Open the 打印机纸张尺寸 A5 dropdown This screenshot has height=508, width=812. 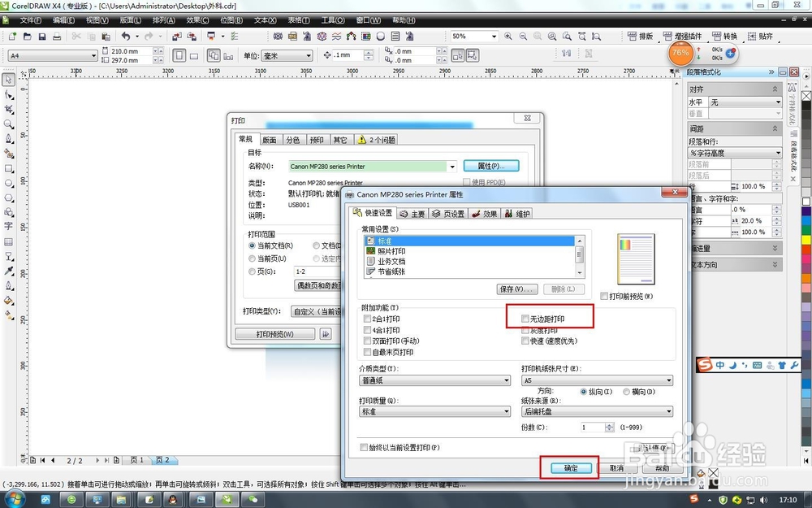pos(597,380)
